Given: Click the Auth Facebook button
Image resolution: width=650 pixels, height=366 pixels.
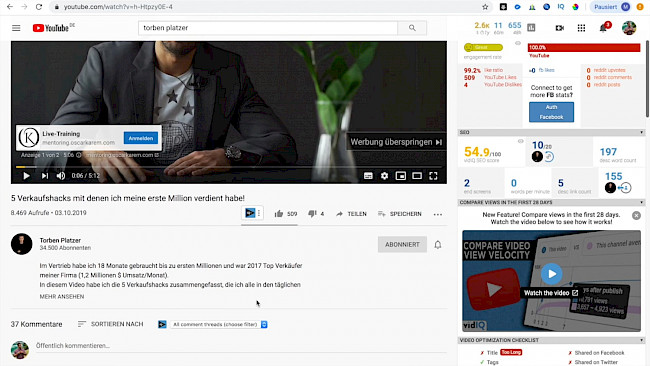Looking at the screenshot, I should click(x=551, y=112).
